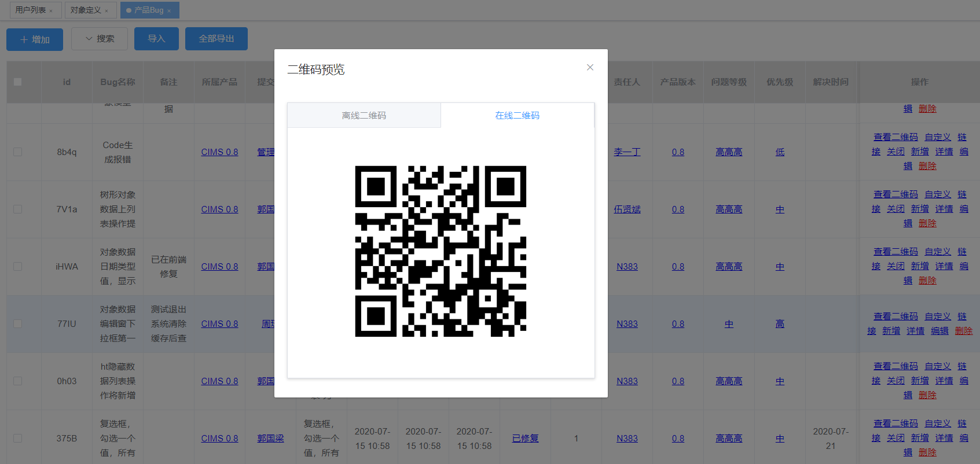The width and height of the screenshot is (980, 464).
Task: Click the 增加 button
Action: pyautogui.click(x=35, y=39)
